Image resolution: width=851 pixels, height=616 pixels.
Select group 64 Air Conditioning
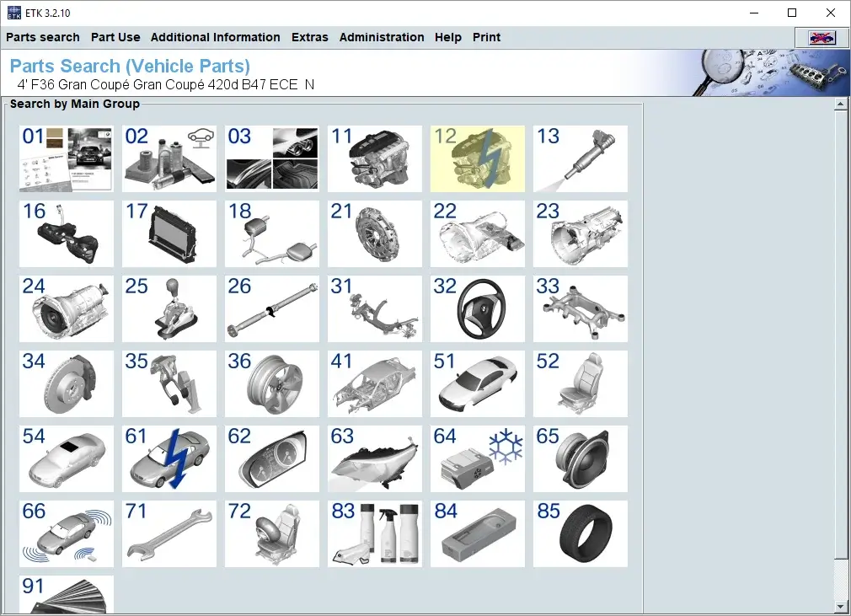pyautogui.click(x=477, y=458)
